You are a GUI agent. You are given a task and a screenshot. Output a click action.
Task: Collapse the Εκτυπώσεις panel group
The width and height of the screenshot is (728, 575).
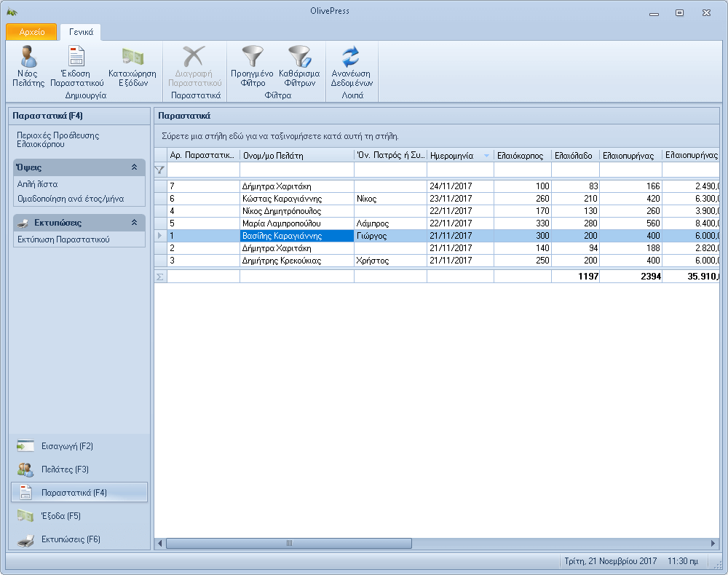point(134,223)
